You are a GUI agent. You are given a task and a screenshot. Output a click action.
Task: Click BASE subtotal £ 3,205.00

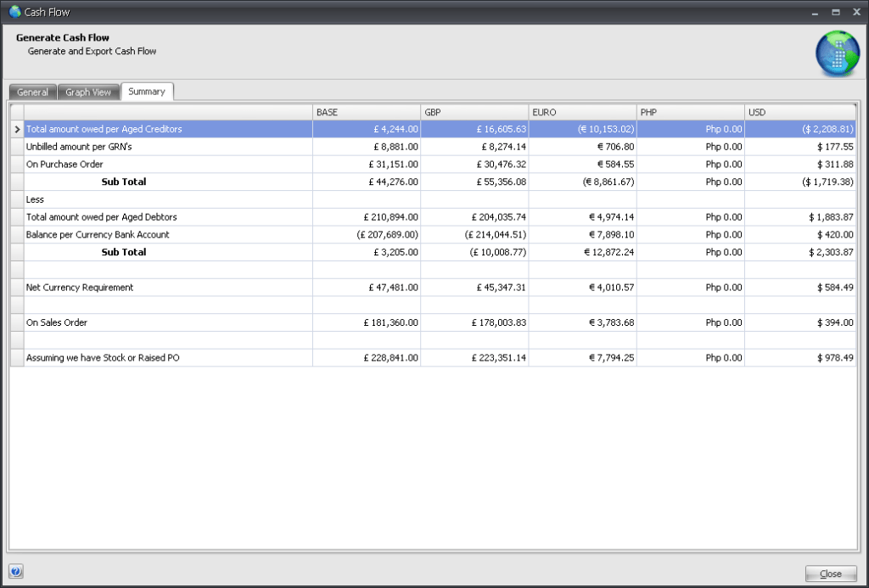click(x=367, y=252)
